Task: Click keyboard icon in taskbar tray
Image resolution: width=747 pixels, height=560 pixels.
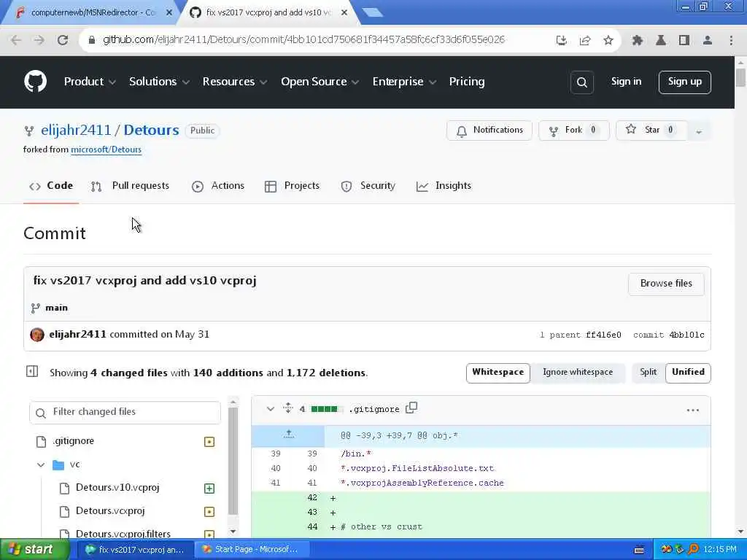Action: click(x=639, y=550)
